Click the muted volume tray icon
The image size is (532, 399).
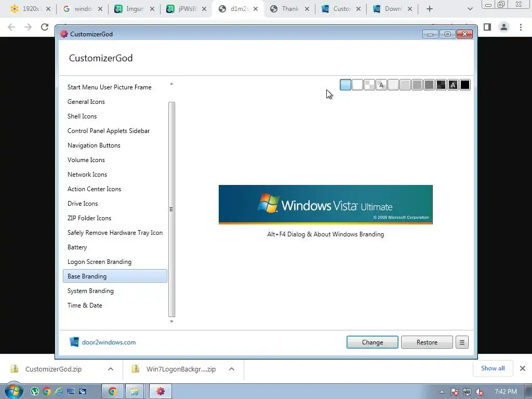(x=480, y=392)
